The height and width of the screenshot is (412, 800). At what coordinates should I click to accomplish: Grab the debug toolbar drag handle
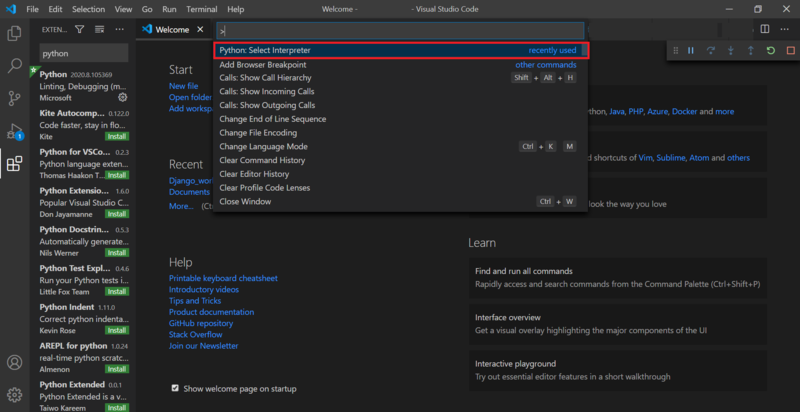(x=676, y=50)
